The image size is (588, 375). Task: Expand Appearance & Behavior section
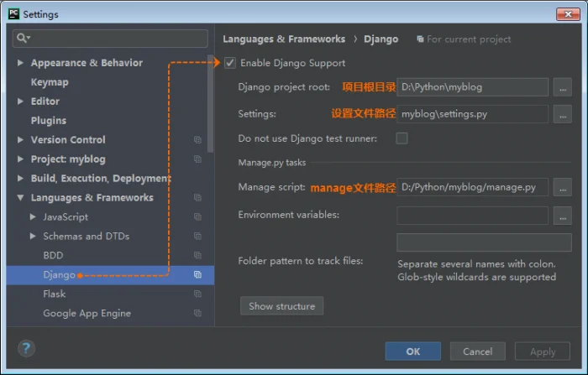pos(20,63)
